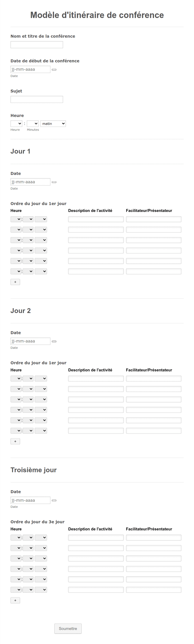Expand the Minutes dropdown in Heure section
Screen dimensions: 194x644
(32, 123)
